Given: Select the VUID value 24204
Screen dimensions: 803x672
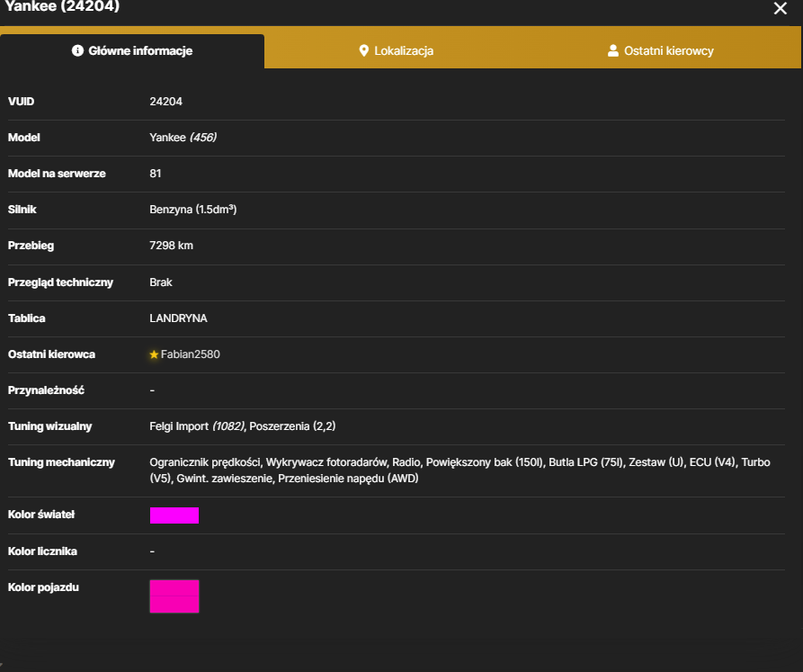Looking at the screenshot, I should point(166,102).
